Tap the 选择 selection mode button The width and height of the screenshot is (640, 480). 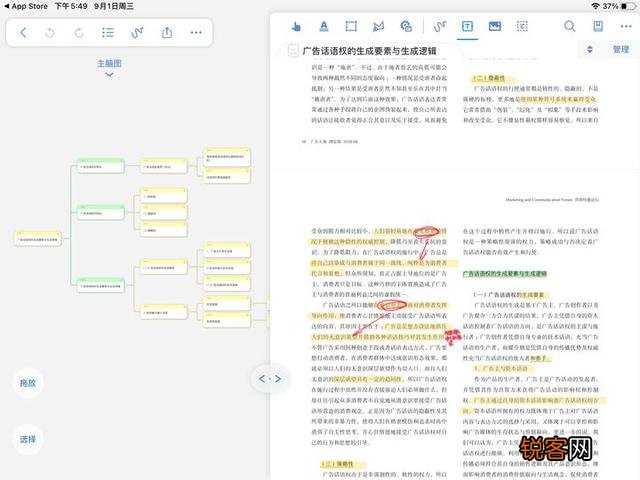tap(28, 439)
